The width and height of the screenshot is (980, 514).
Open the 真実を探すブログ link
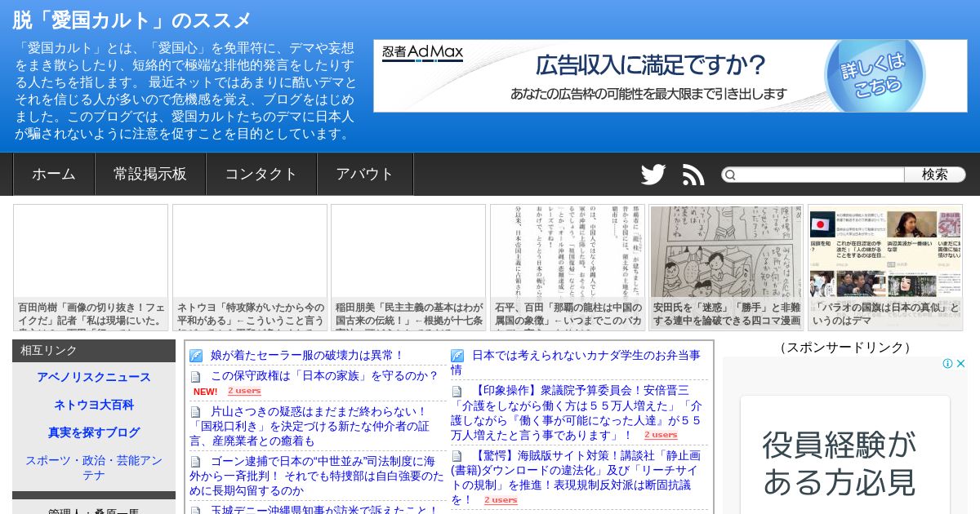coord(94,432)
